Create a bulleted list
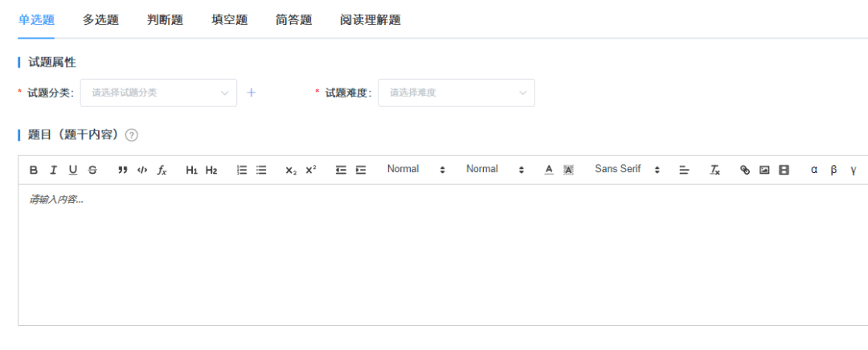Image resolution: width=868 pixels, height=350 pixels. (261, 170)
